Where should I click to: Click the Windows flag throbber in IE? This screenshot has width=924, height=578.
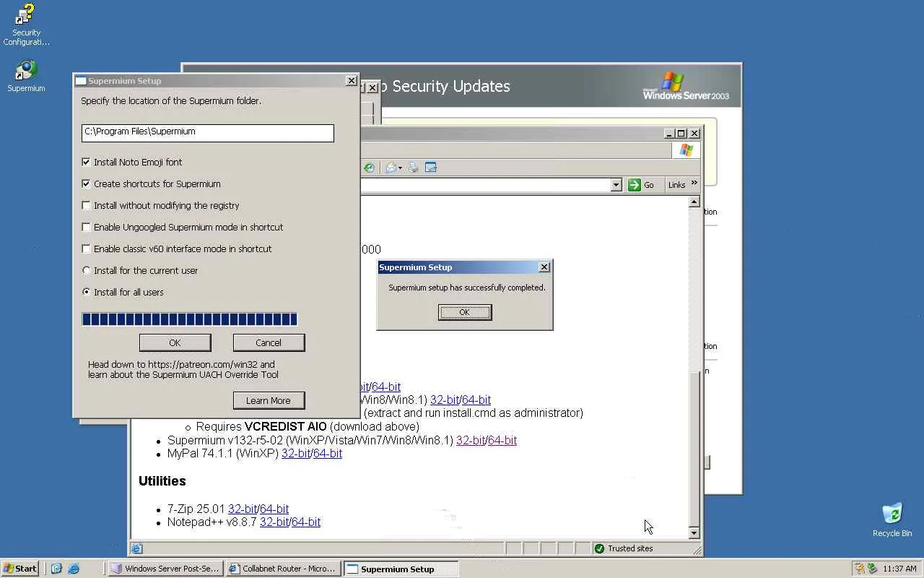pos(686,150)
